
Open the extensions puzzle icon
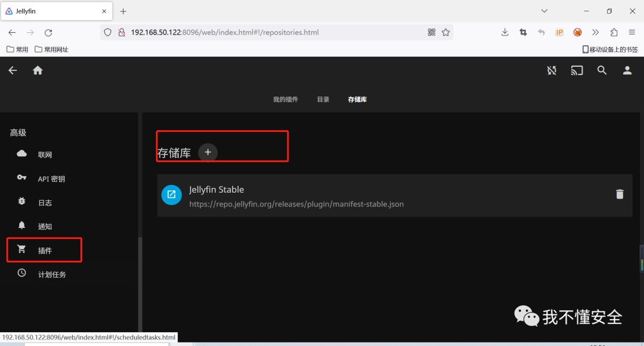pos(614,32)
